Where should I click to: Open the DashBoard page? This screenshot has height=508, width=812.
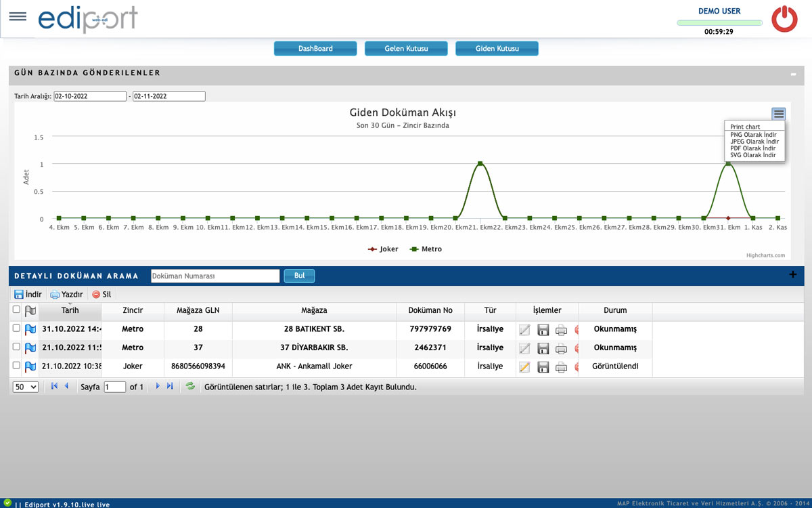tap(315, 49)
